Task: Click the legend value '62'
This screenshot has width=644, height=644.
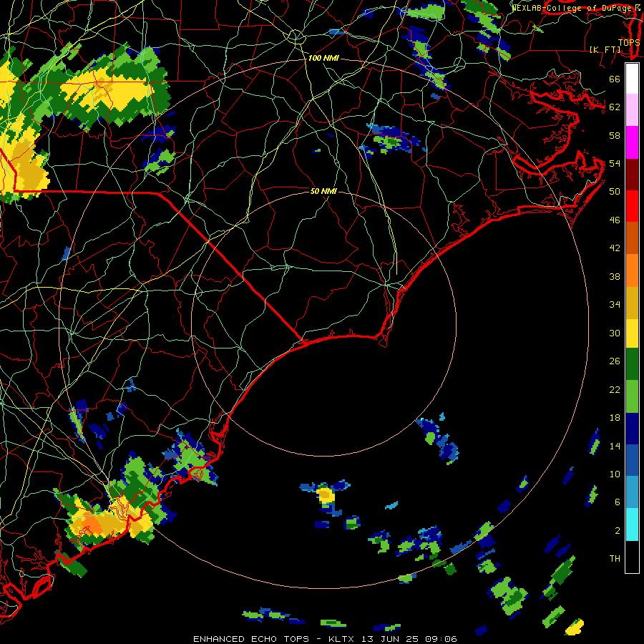Action: 615,107
